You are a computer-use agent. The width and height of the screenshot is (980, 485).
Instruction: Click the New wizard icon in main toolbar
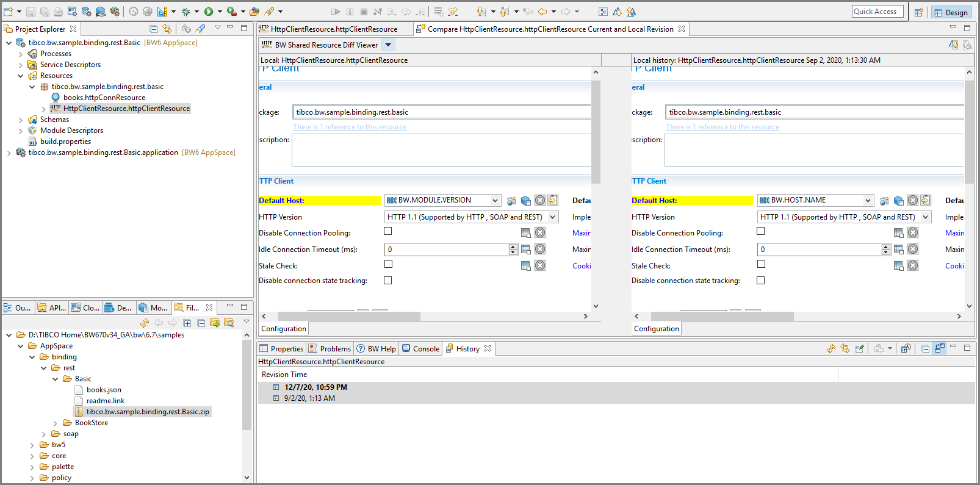click(x=8, y=12)
